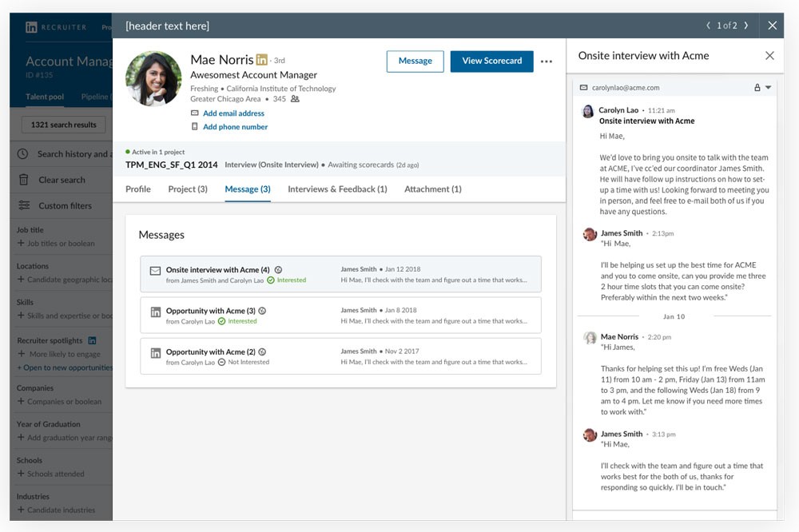The image size is (799, 532).
Task: Click Add email address link
Action: [x=233, y=113]
